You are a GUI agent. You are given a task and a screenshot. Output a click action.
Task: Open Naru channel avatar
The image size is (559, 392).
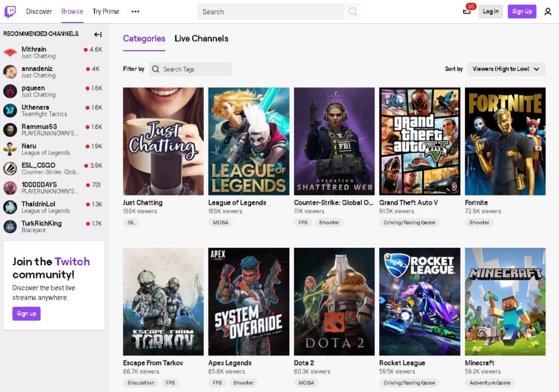click(x=10, y=149)
